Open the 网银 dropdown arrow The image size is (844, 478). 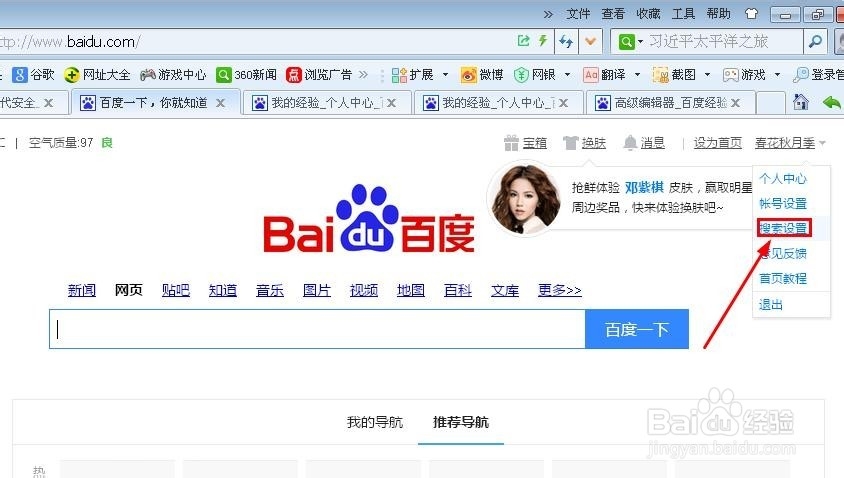coord(567,75)
